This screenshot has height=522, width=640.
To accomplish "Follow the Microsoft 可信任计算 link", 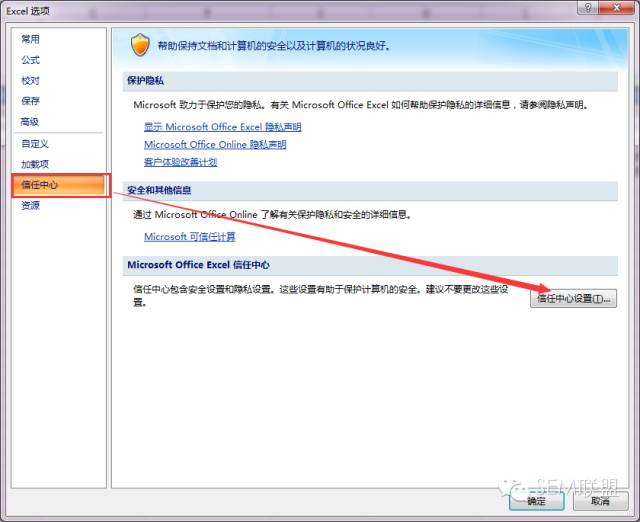I will click(190, 237).
